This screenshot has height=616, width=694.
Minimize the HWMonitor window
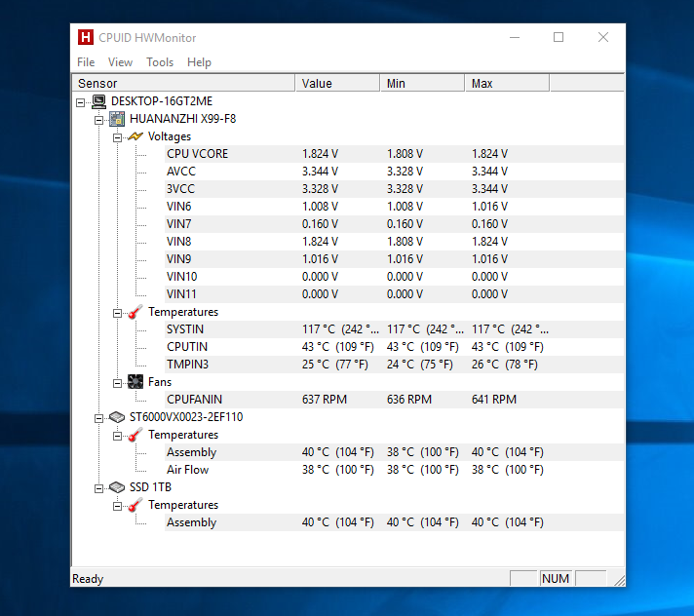click(515, 38)
